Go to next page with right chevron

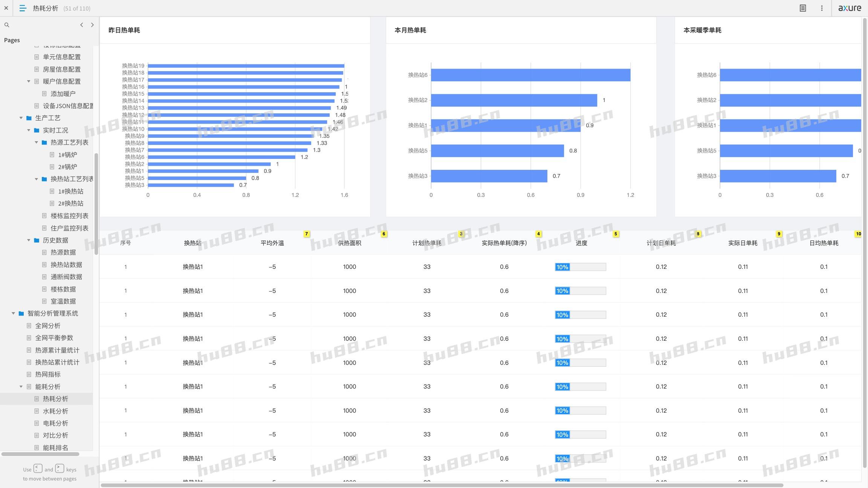coord(92,25)
